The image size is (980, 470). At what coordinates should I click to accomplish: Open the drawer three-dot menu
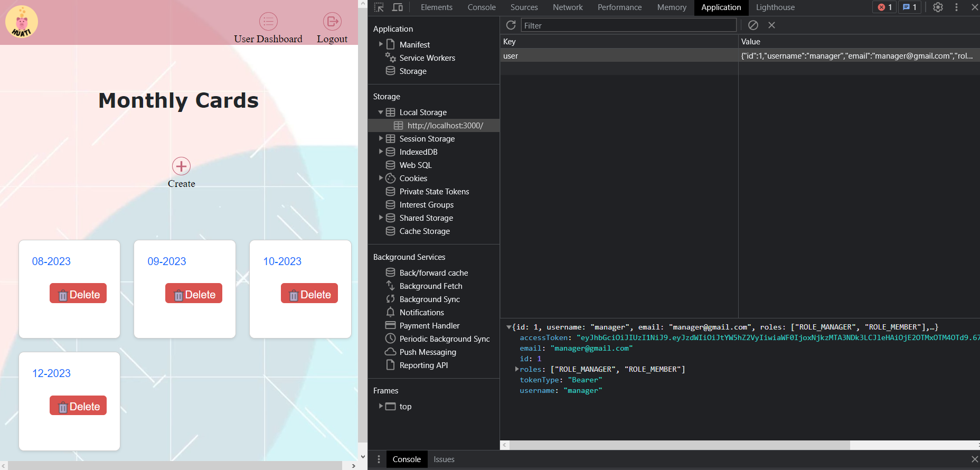tap(379, 459)
